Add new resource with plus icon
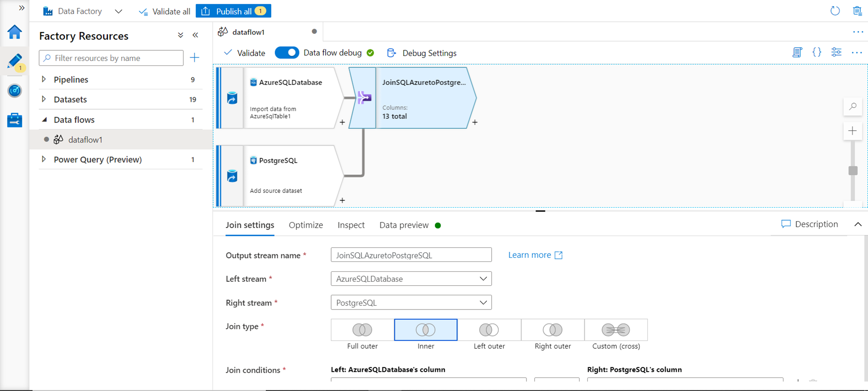 pyautogui.click(x=194, y=58)
